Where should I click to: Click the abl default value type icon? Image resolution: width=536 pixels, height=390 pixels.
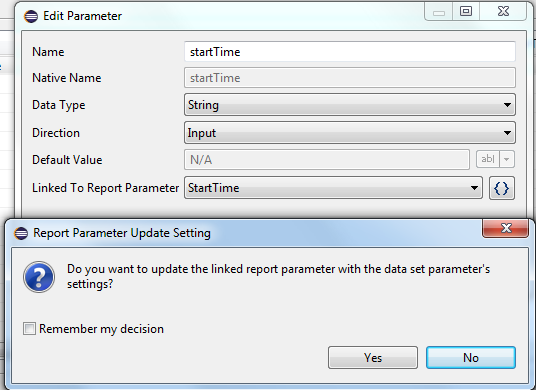488,159
